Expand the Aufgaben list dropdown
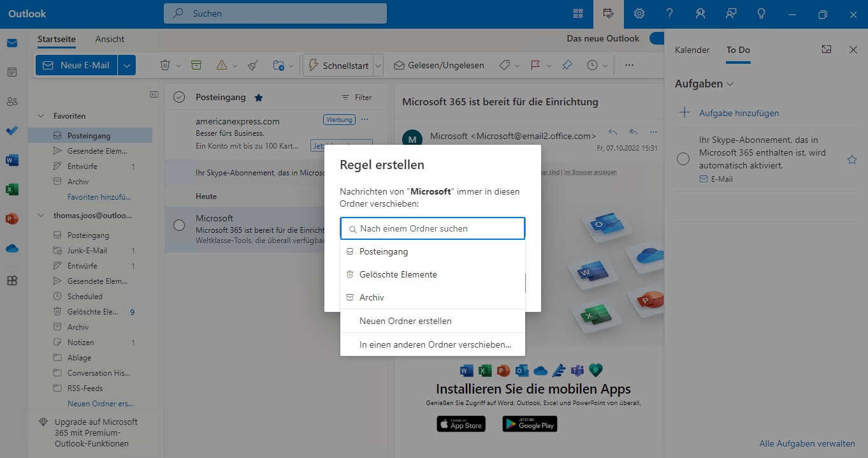This screenshot has height=458, width=868. click(730, 84)
